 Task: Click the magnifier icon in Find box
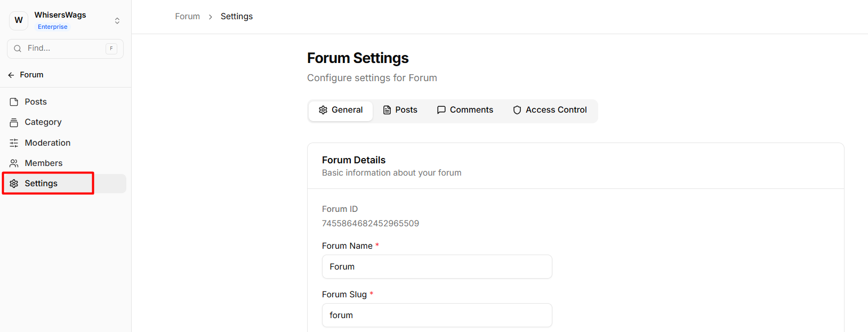pyautogui.click(x=18, y=49)
